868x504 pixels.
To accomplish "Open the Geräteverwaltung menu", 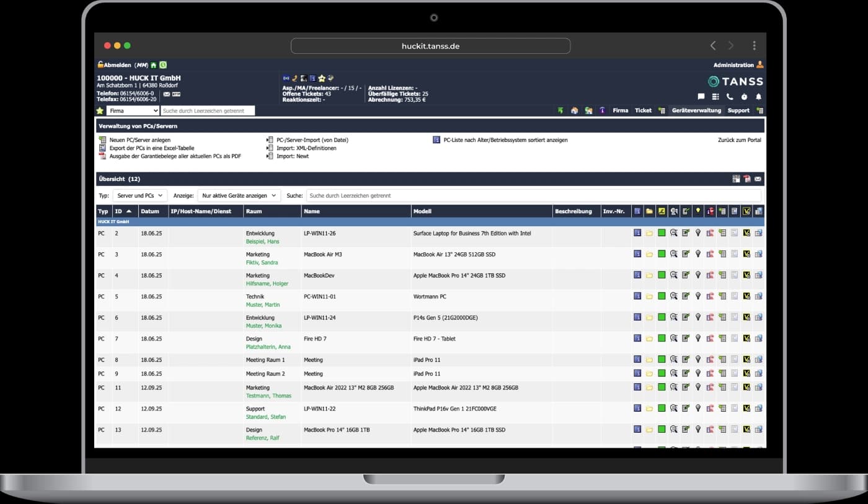I will click(696, 110).
